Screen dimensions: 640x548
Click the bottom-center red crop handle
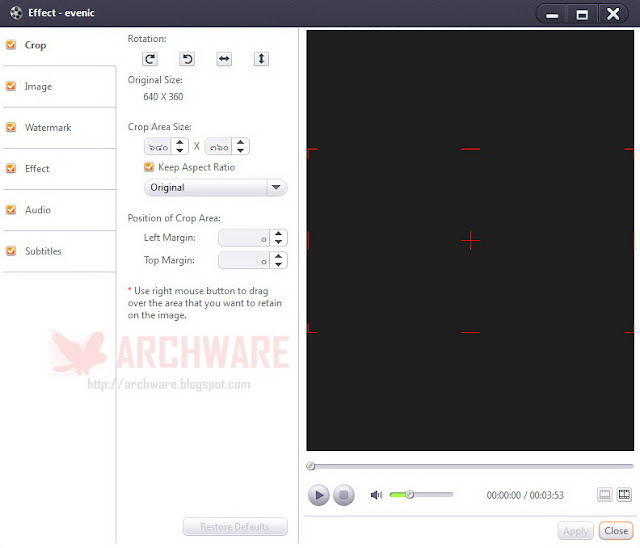(470, 332)
